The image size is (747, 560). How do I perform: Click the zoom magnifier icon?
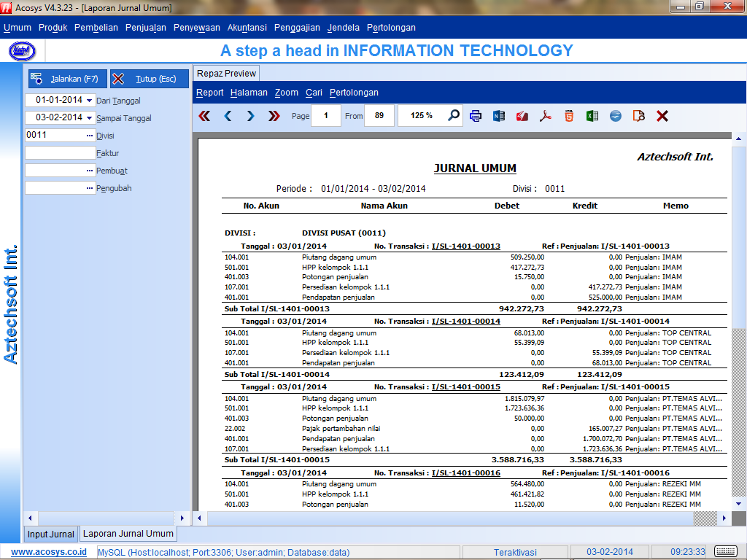[454, 115]
